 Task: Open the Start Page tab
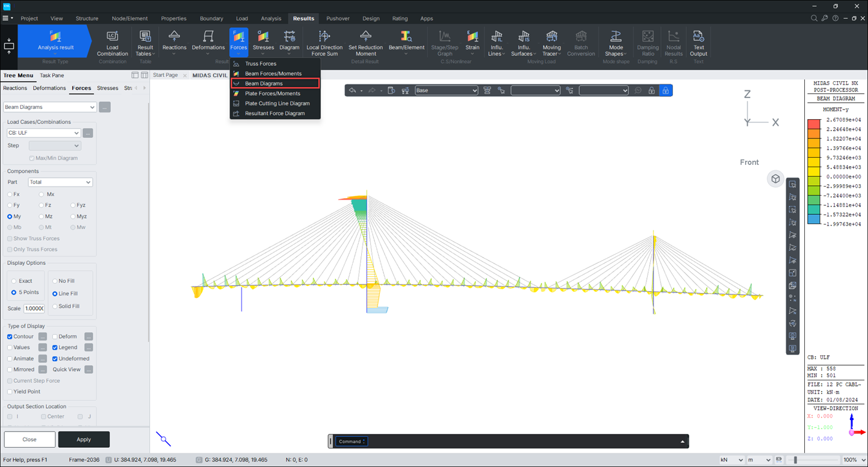pos(166,75)
